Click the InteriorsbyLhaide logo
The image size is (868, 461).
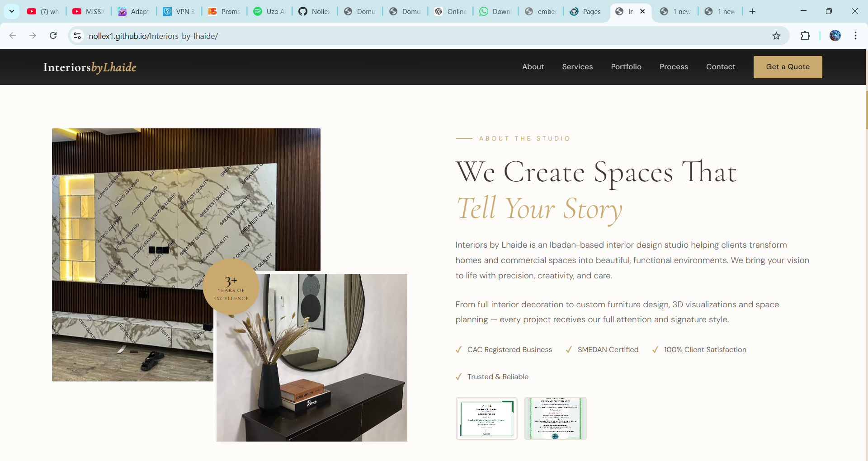(x=90, y=67)
